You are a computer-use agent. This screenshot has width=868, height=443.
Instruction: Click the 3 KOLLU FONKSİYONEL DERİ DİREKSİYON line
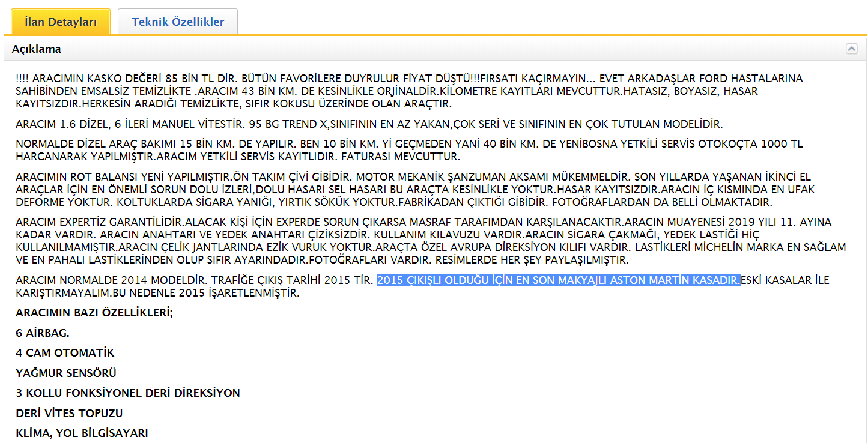pos(128,393)
